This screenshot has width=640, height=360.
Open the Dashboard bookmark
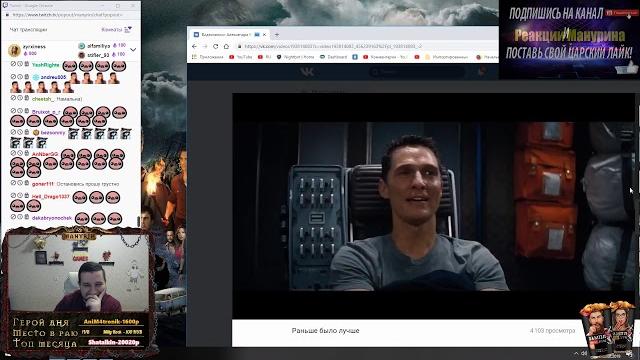tap(333, 57)
